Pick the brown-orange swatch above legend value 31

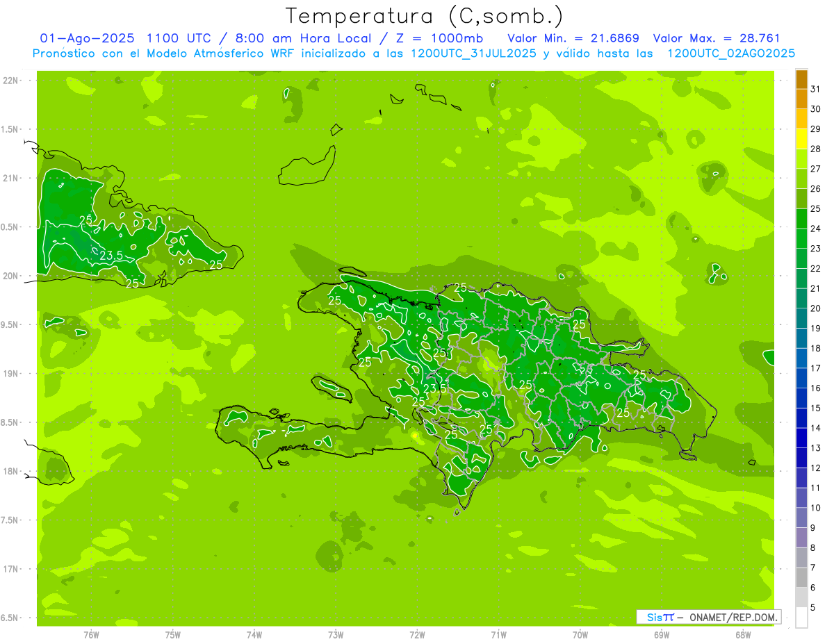pyautogui.click(x=801, y=79)
